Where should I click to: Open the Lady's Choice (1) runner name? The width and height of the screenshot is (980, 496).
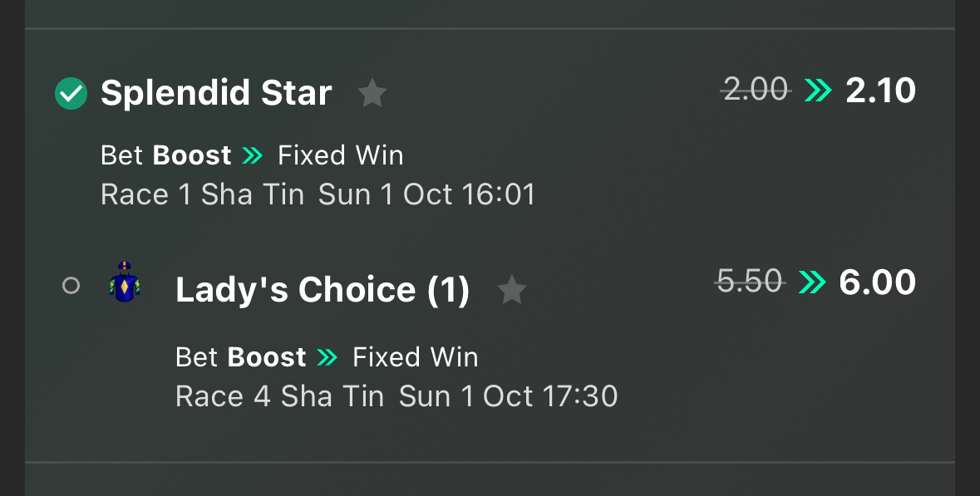point(323,290)
